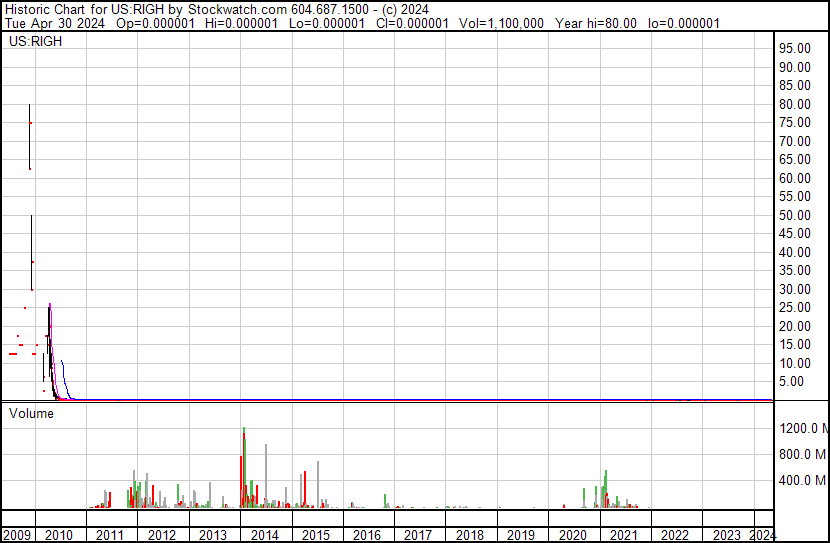
Task: Click the 80.00 price axis value
Action: click(x=795, y=104)
